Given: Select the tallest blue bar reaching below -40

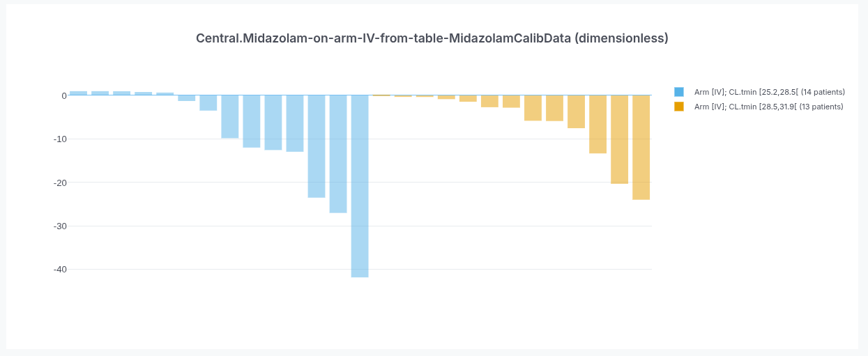Looking at the screenshot, I should (x=360, y=186).
